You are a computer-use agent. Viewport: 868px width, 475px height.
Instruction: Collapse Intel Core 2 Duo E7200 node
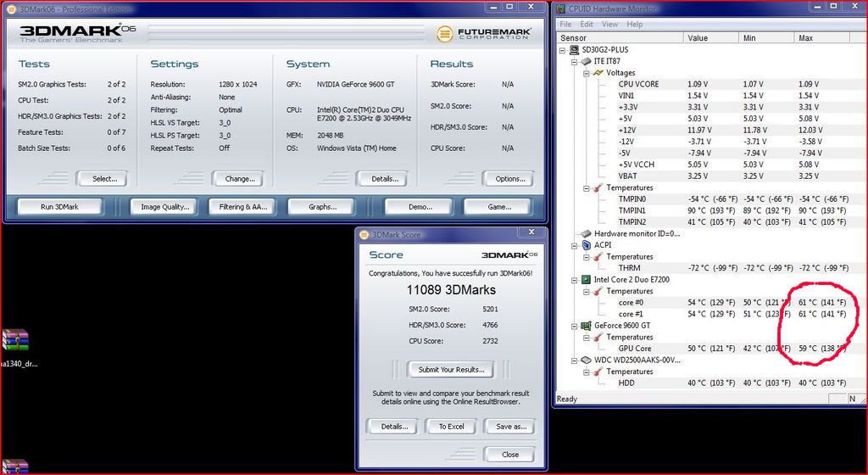tap(575, 280)
